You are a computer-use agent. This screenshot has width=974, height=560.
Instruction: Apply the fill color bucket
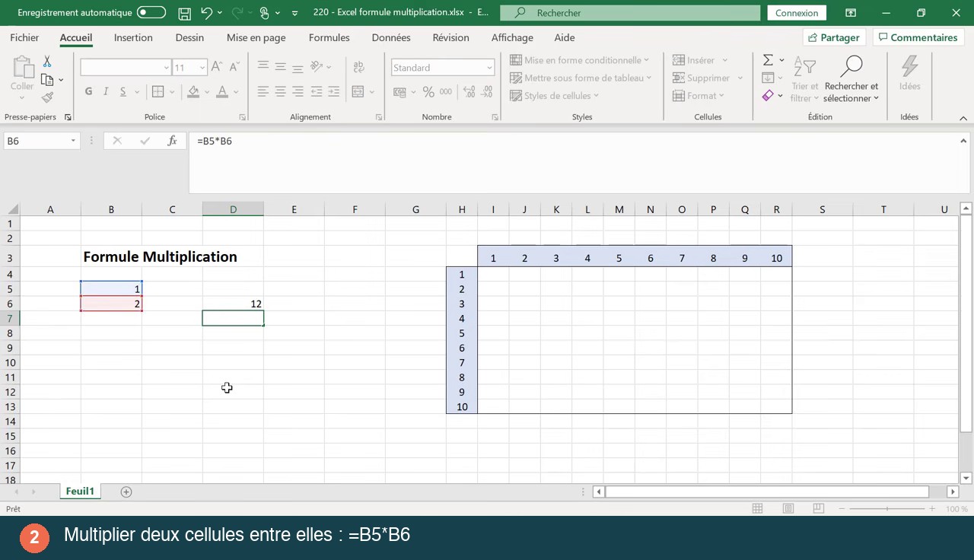click(x=193, y=91)
